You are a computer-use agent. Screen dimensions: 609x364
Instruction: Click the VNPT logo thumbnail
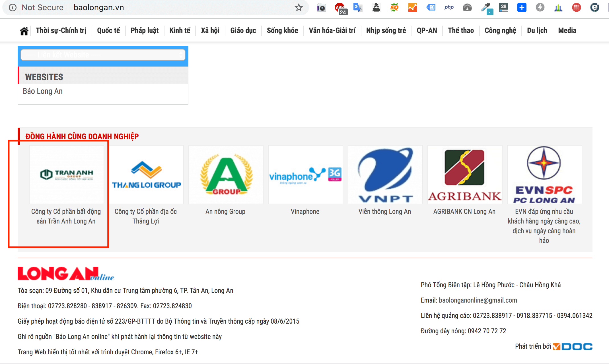coord(385,174)
